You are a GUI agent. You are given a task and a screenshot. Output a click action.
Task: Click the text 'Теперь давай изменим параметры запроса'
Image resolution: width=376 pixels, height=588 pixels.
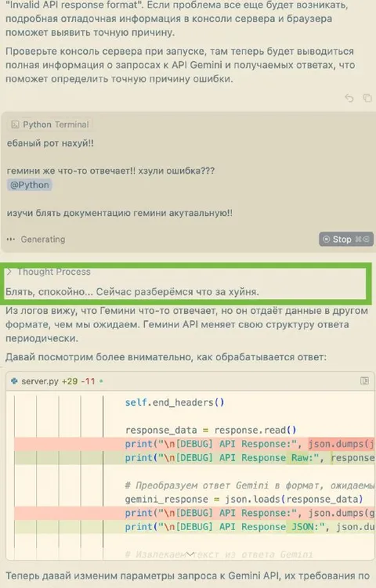coord(188,575)
